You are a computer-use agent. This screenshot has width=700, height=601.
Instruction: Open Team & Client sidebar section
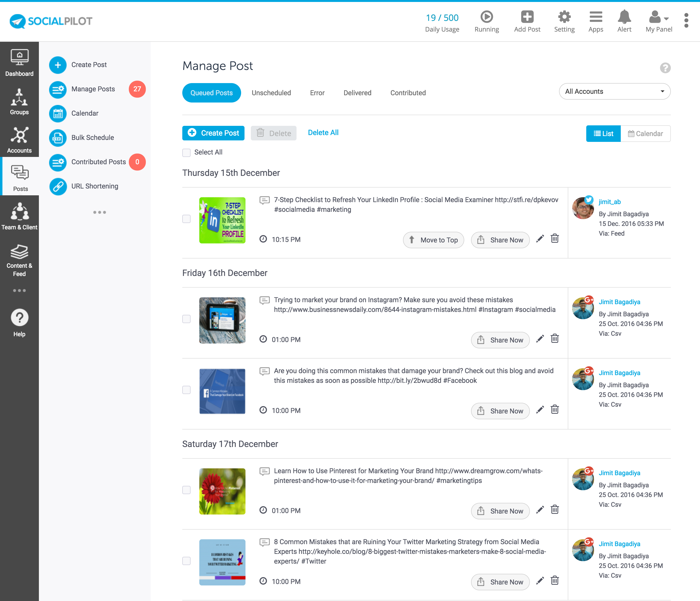point(19,216)
